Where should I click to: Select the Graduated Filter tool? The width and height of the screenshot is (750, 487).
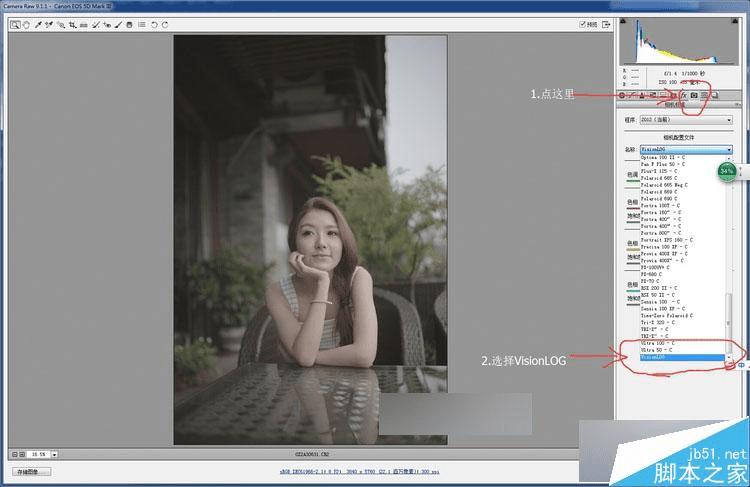click(129, 25)
